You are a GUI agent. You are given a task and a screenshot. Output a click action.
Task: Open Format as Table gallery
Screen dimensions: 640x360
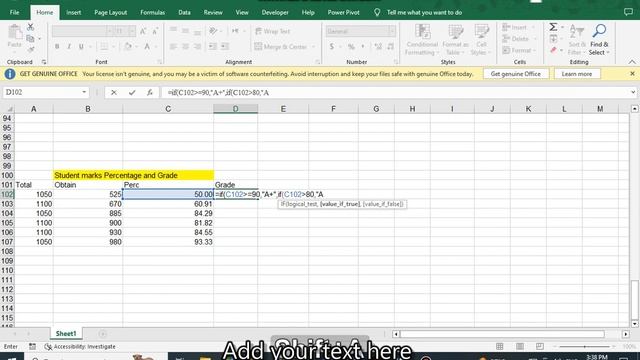pyautogui.click(x=455, y=40)
